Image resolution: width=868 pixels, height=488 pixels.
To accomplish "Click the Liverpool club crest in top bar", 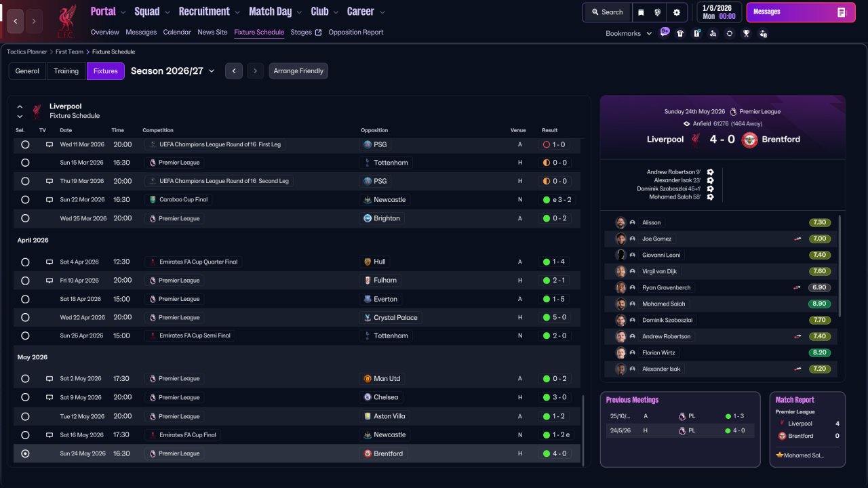I will coord(66,21).
